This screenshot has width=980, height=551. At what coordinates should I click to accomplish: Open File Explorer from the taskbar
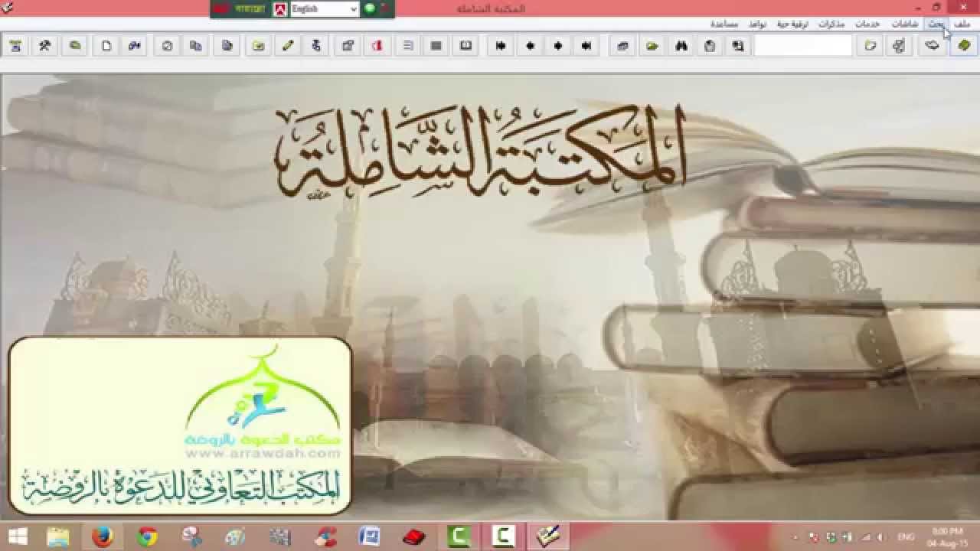pyautogui.click(x=58, y=537)
